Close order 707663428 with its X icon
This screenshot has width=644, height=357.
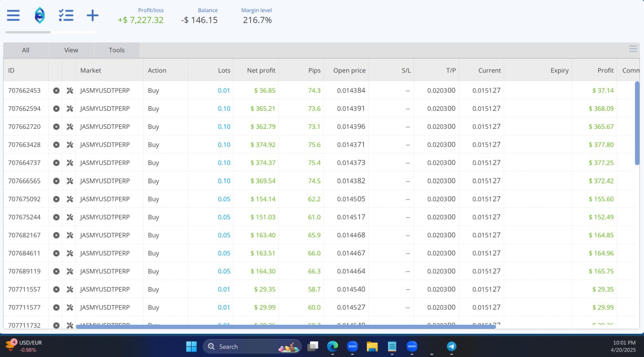(x=56, y=145)
